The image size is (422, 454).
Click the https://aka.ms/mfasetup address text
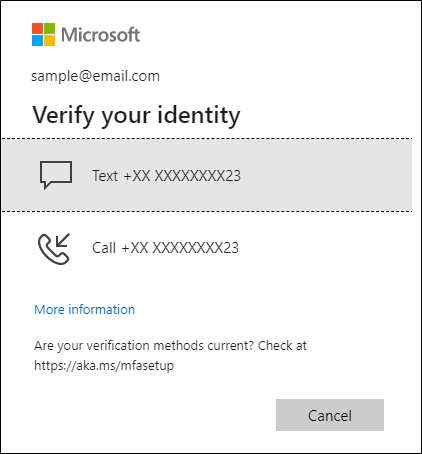(104, 365)
